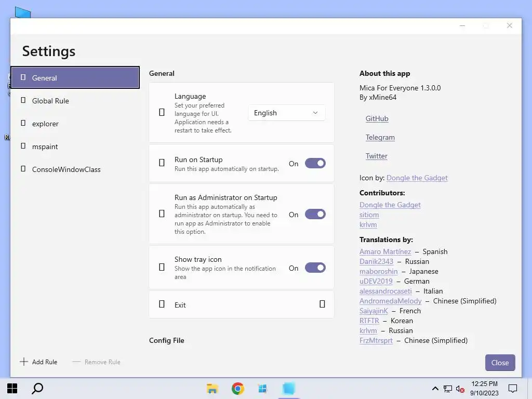532x399 pixels.
Task: Launch Google Chrome from taskbar
Action: (238, 389)
